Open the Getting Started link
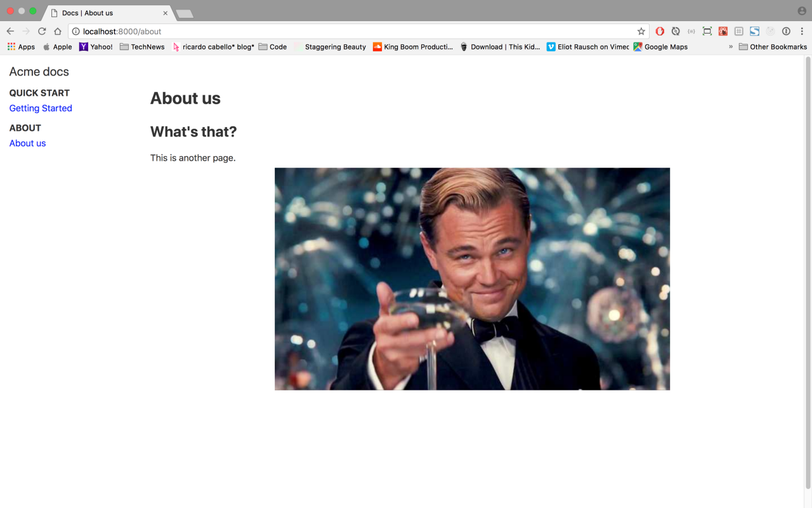This screenshot has height=508, width=812. click(40, 108)
